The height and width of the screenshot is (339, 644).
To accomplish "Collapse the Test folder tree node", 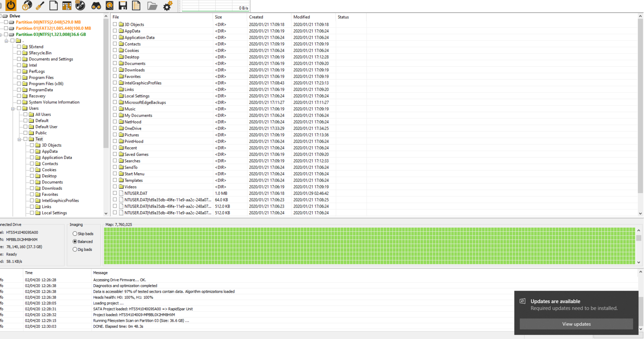I will (x=19, y=139).
